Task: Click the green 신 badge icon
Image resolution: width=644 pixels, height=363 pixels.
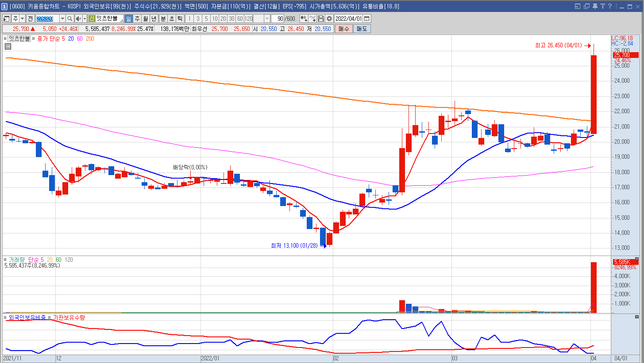Action: pyautogui.click(x=92, y=19)
